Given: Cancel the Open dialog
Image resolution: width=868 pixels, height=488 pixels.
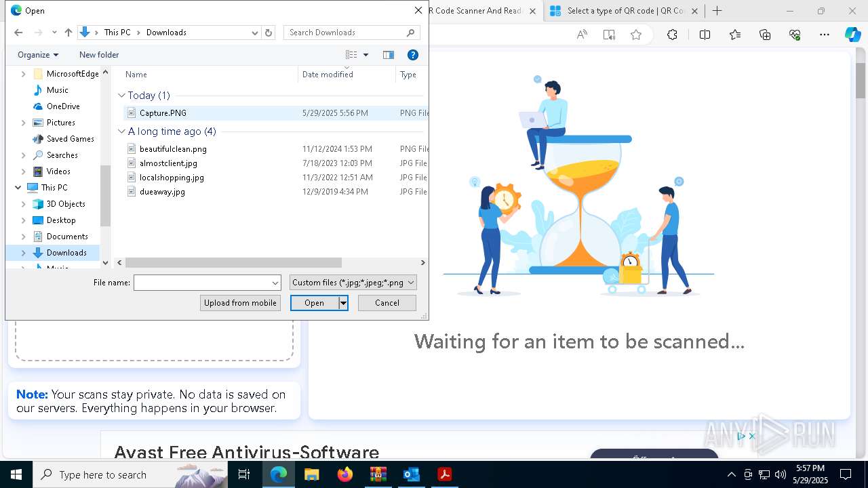Looking at the screenshot, I should [x=387, y=303].
